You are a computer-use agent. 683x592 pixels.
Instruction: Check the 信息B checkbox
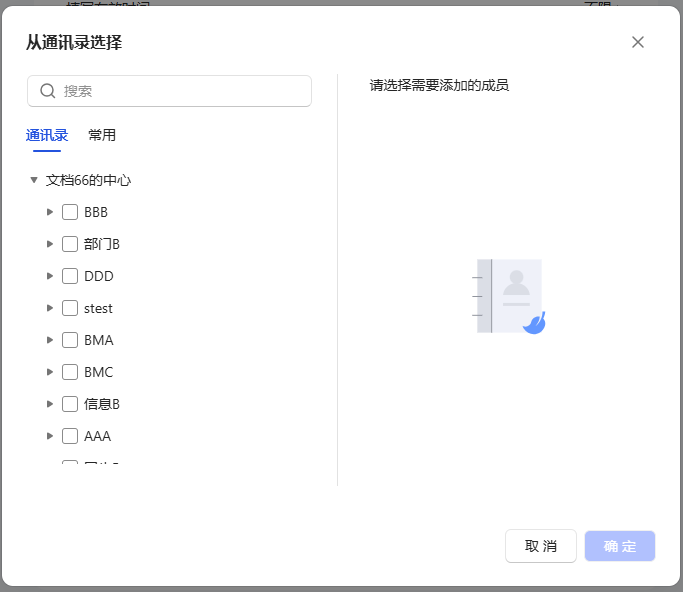coord(70,404)
